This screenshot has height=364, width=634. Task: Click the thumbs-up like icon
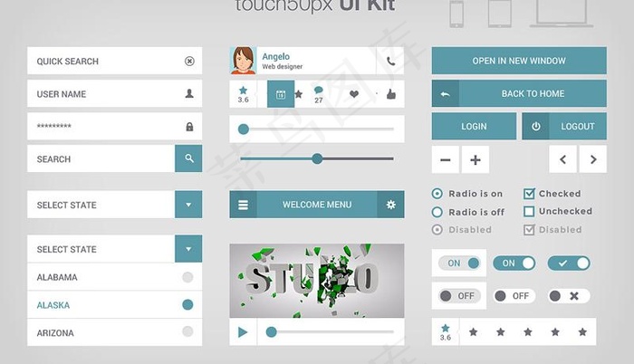(x=391, y=94)
